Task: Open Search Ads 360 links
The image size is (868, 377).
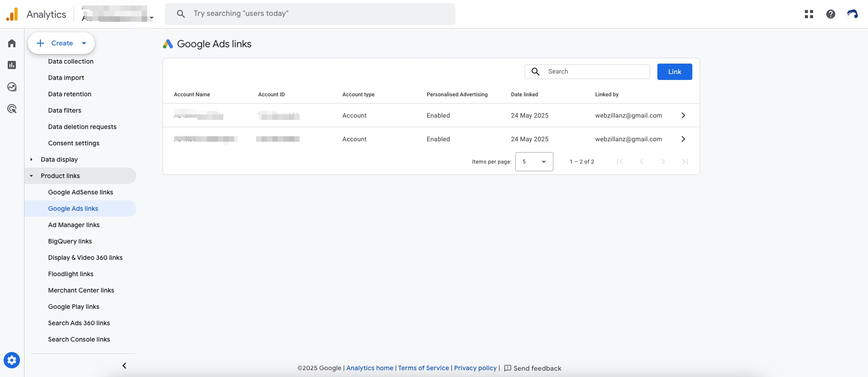Action: (x=79, y=323)
